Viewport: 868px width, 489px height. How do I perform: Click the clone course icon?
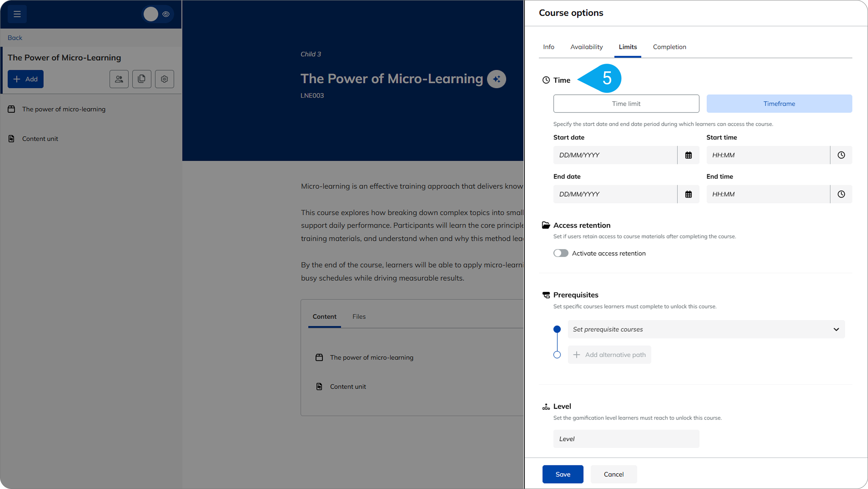point(142,79)
